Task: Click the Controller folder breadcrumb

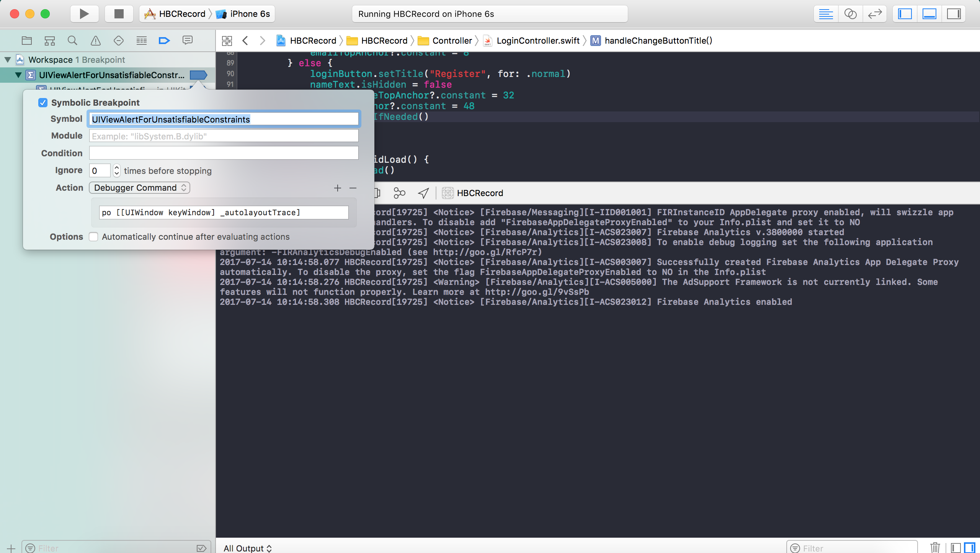Action: coord(452,41)
